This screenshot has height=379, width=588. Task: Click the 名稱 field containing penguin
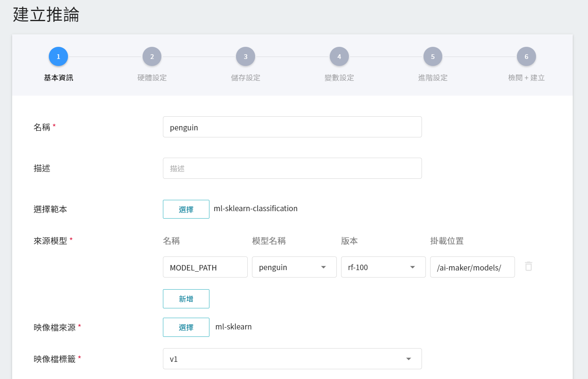[292, 127]
